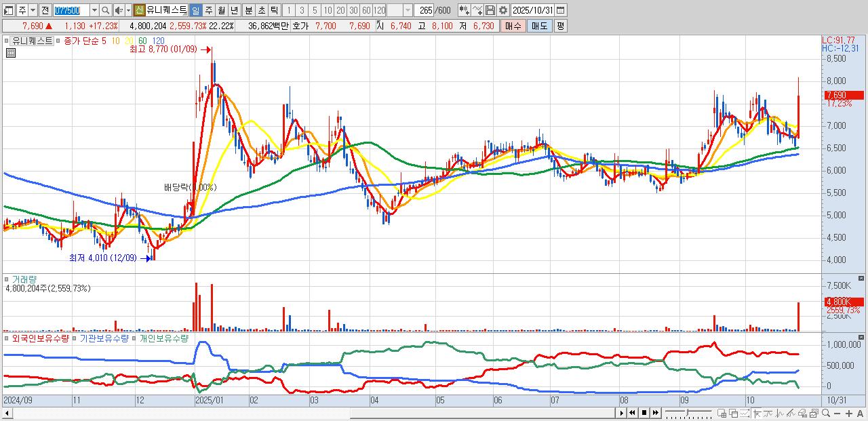868x421 pixels.
Task: Click the window with grid icon at bottom
Action: coord(722,414)
